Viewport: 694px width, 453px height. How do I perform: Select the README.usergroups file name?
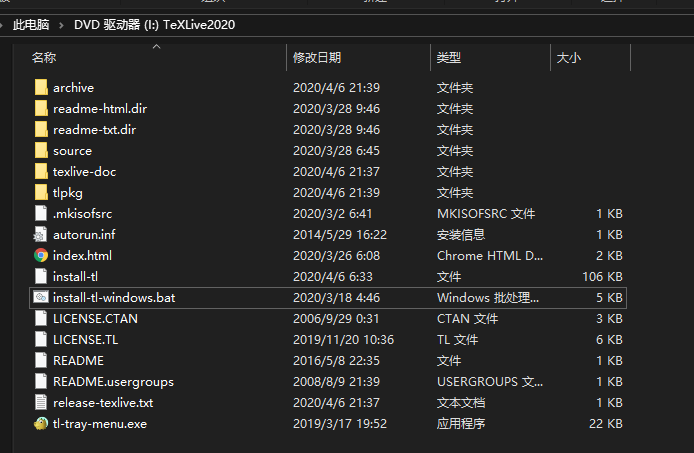pos(113,382)
